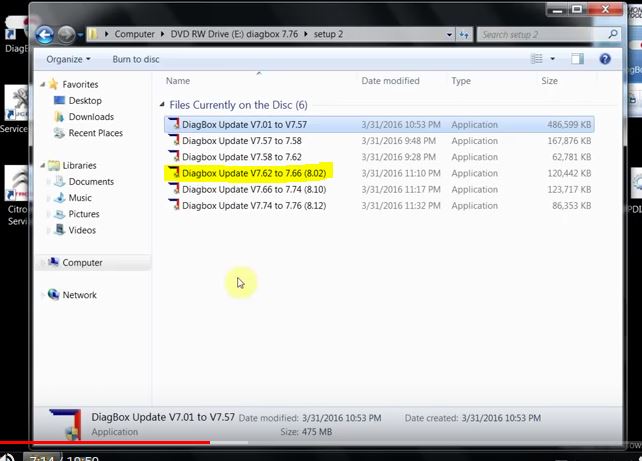Select Diagbox Update V7.58 to 7.62 file

[x=379, y=157]
